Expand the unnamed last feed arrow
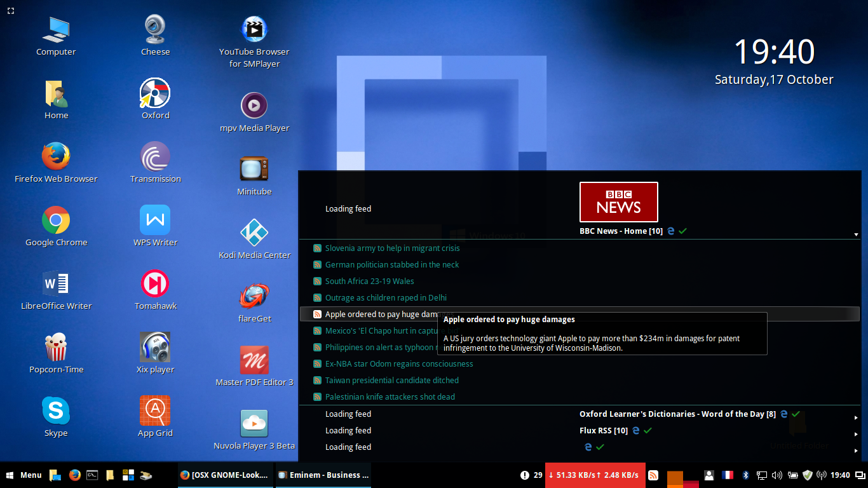The width and height of the screenshot is (868, 488). pos(856,451)
